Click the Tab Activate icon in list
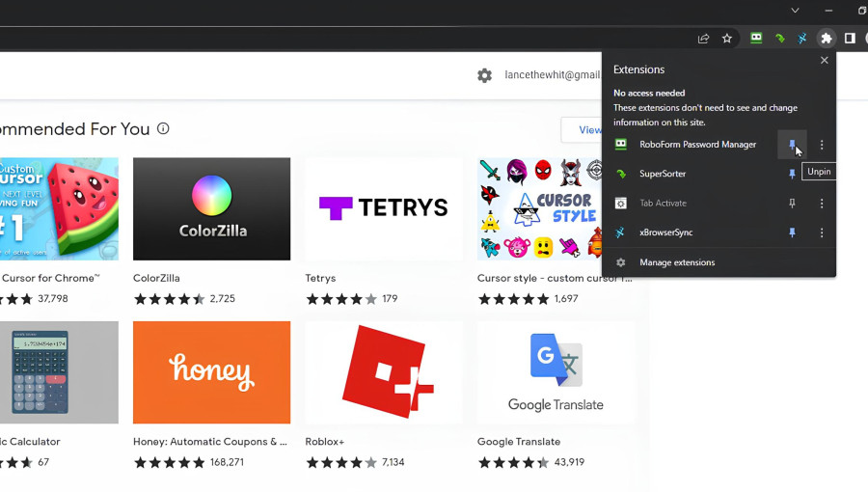The image size is (868, 492). click(x=620, y=204)
